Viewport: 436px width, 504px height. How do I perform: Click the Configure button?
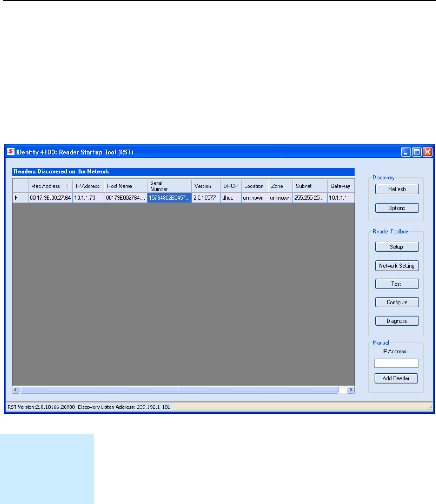(397, 303)
